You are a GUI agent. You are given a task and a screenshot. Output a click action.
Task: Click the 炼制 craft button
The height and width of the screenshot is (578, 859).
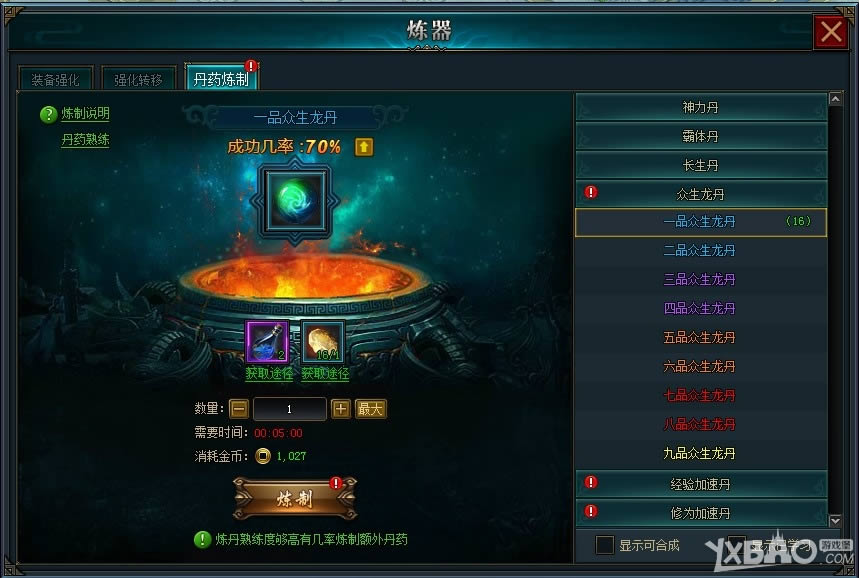[x=295, y=499]
